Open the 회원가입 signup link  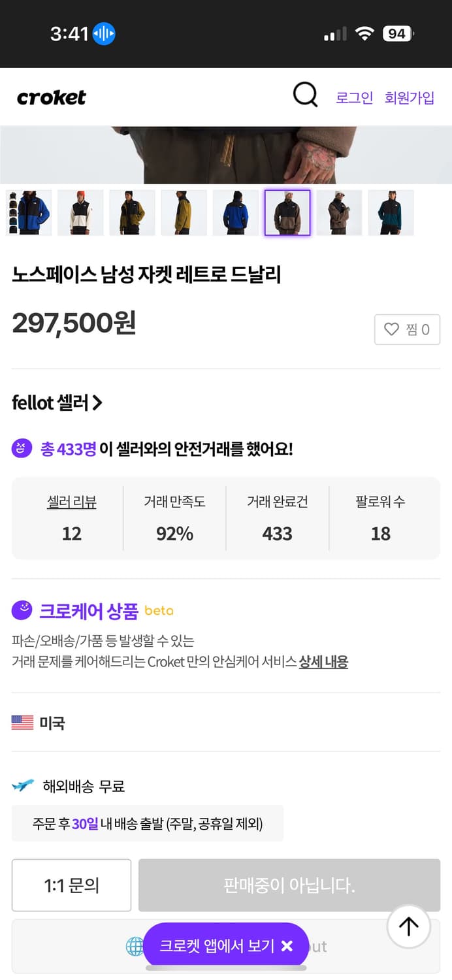409,97
